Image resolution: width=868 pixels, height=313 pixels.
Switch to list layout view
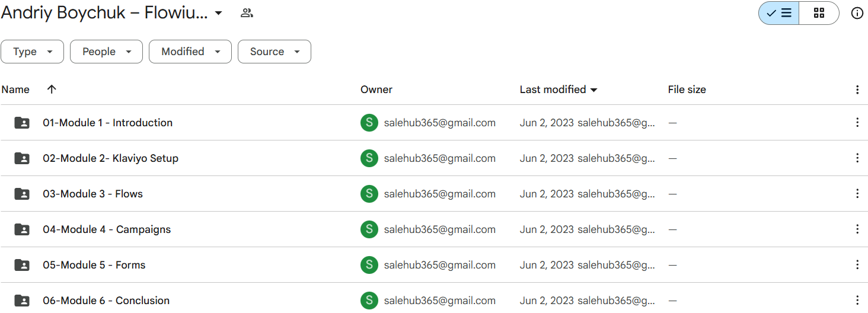coord(779,13)
